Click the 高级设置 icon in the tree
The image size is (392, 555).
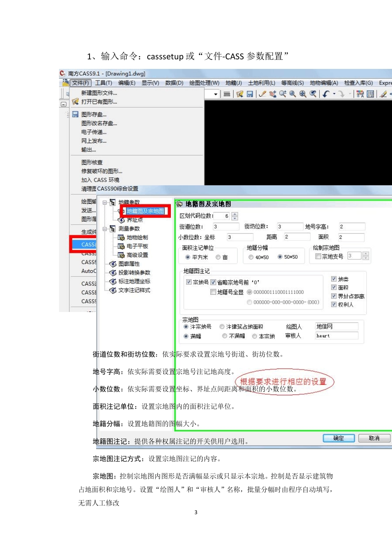tap(121, 255)
